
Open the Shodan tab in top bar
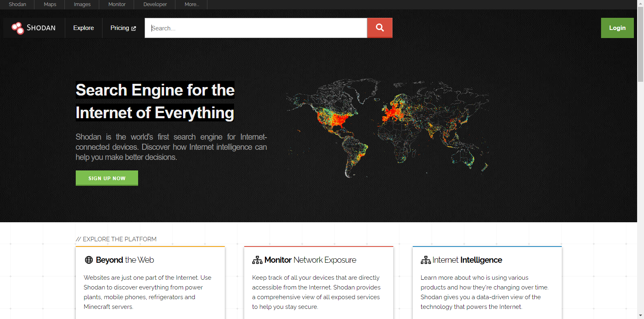[17, 4]
